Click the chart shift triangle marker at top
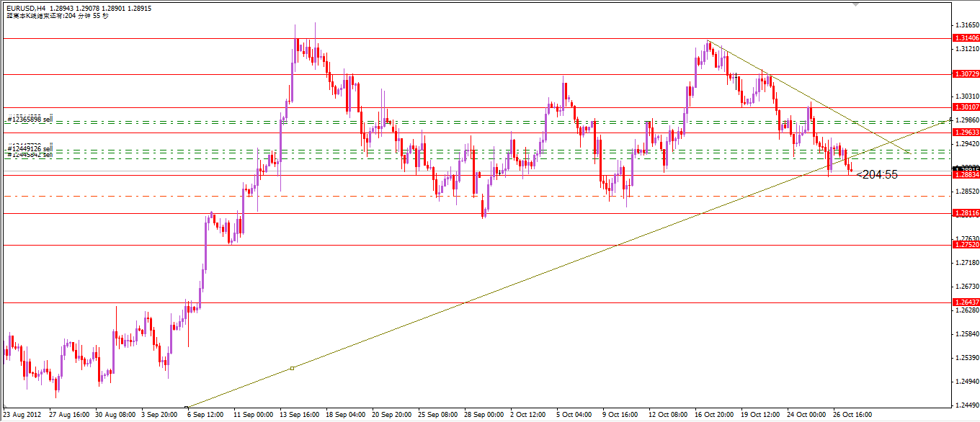This screenshot has width=980, height=422. click(x=855, y=4)
